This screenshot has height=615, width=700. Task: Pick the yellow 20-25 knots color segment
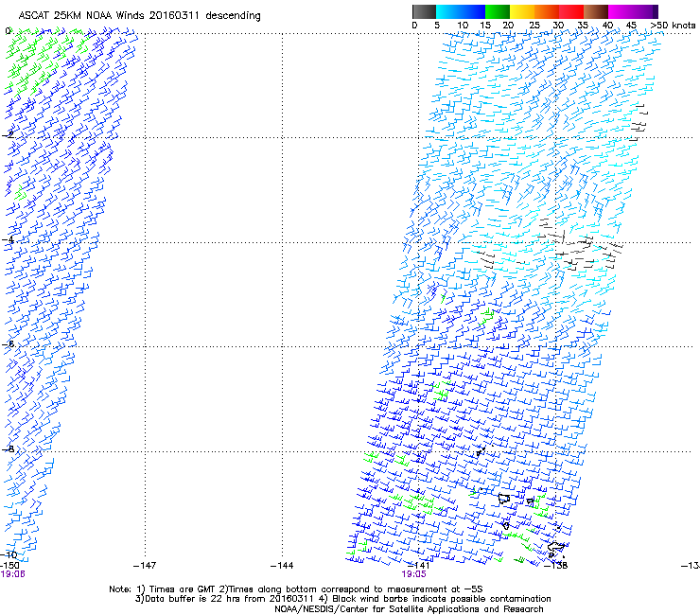pyautogui.click(x=522, y=11)
